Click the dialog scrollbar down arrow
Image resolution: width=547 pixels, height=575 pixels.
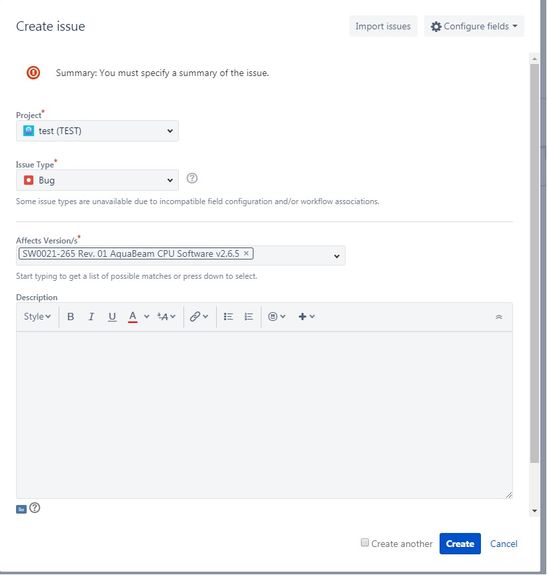(534, 510)
